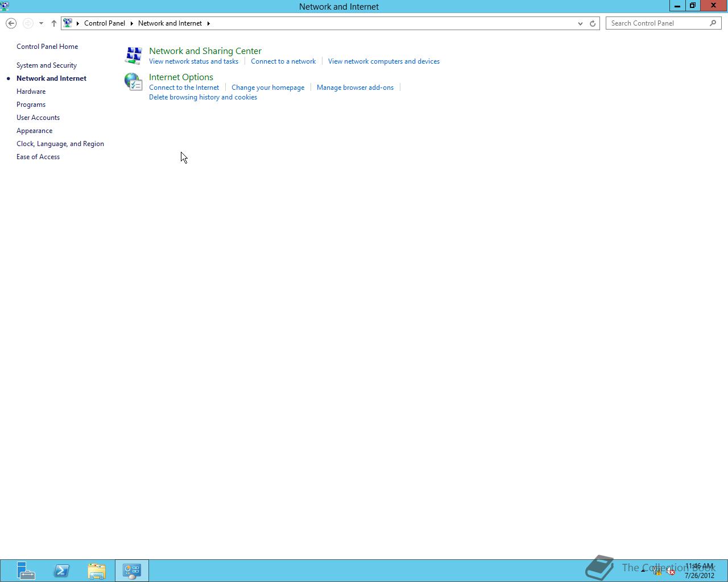Click Connect to a network

pos(283,61)
